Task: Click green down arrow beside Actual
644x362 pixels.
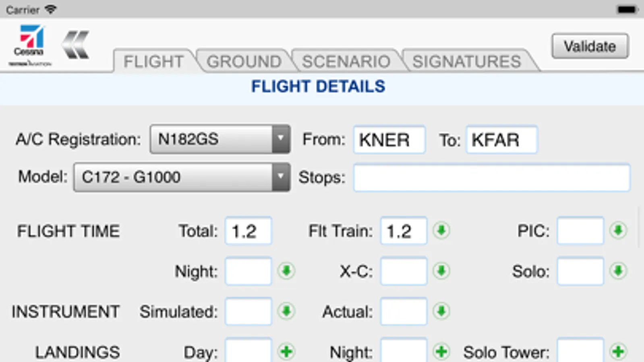Action: 441,311
